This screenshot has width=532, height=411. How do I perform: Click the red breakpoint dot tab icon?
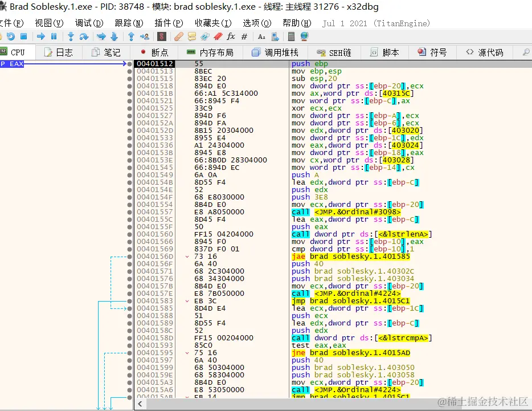[143, 52]
